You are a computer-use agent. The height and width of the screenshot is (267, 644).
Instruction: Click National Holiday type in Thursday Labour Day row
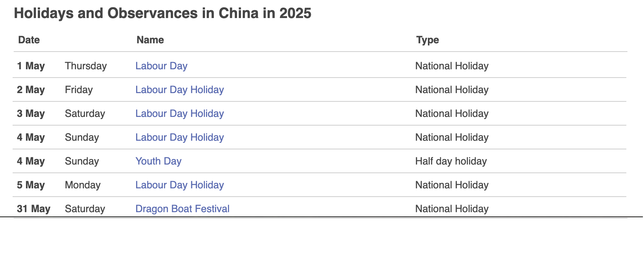[x=452, y=66]
